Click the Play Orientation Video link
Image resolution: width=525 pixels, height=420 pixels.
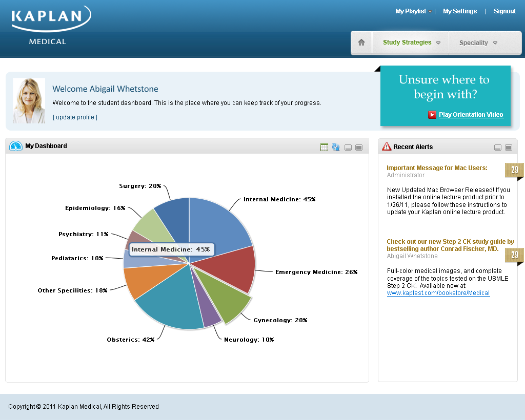pyautogui.click(x=471, y=115)
